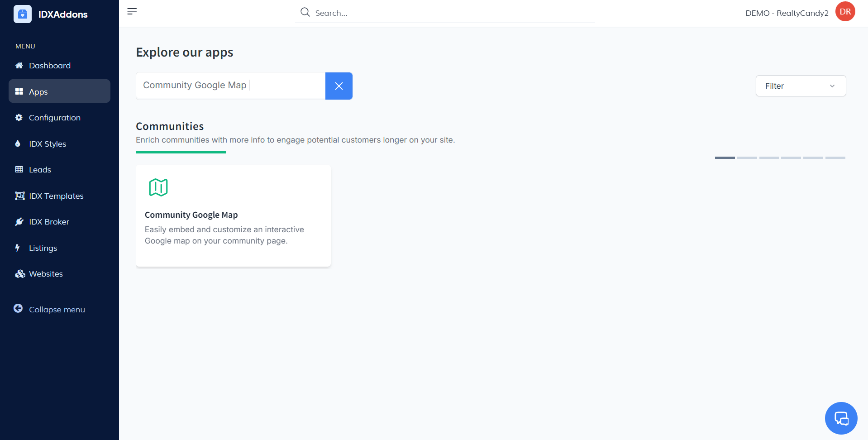Click the magnifying glass search icon
868x440 pixels.
coord(305,12)
